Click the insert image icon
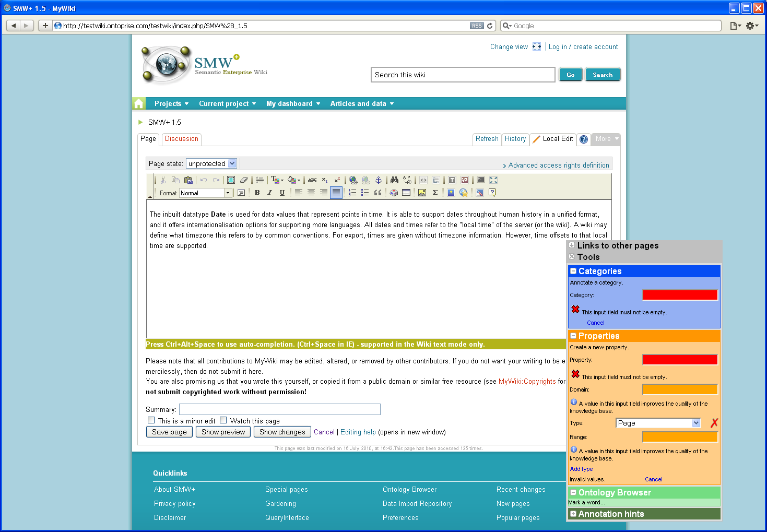This screenshot has height=532, width=767. 422,193
